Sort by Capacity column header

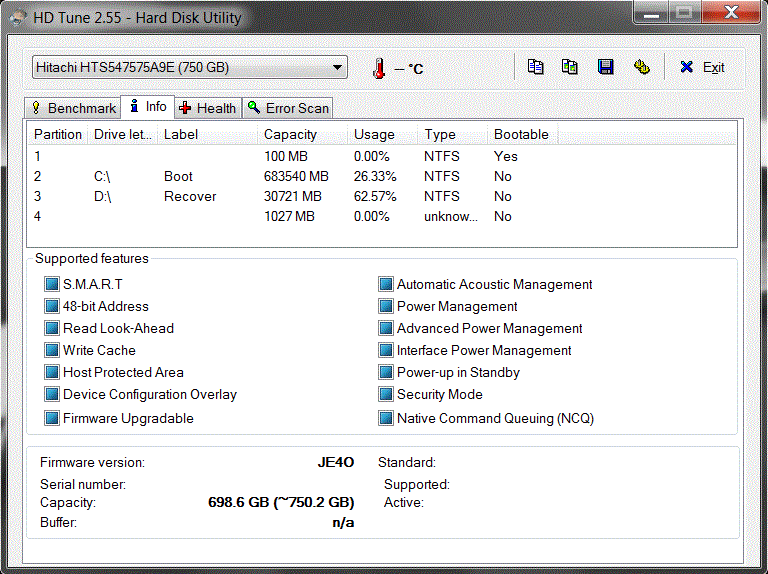(x=303, y=134)
